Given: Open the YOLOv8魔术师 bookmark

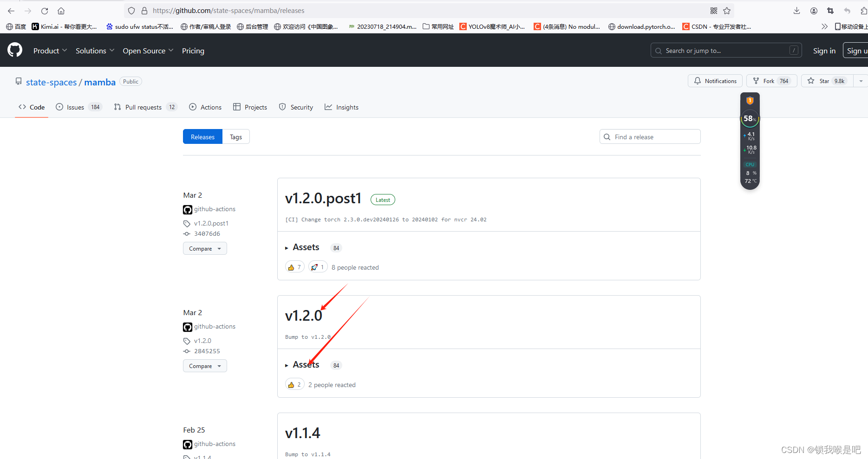Looking at the screenshot, I should (x=492, y=26).
